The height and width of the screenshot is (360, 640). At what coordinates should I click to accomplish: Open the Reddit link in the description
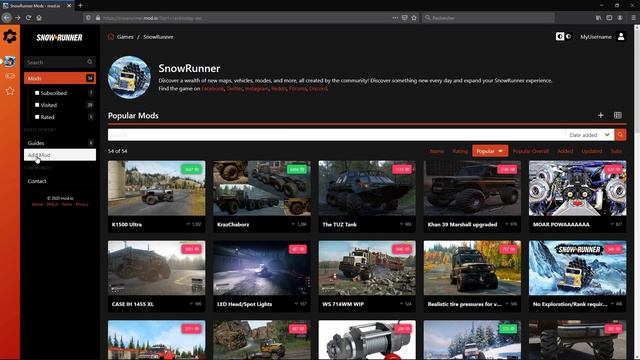[279, 89]
